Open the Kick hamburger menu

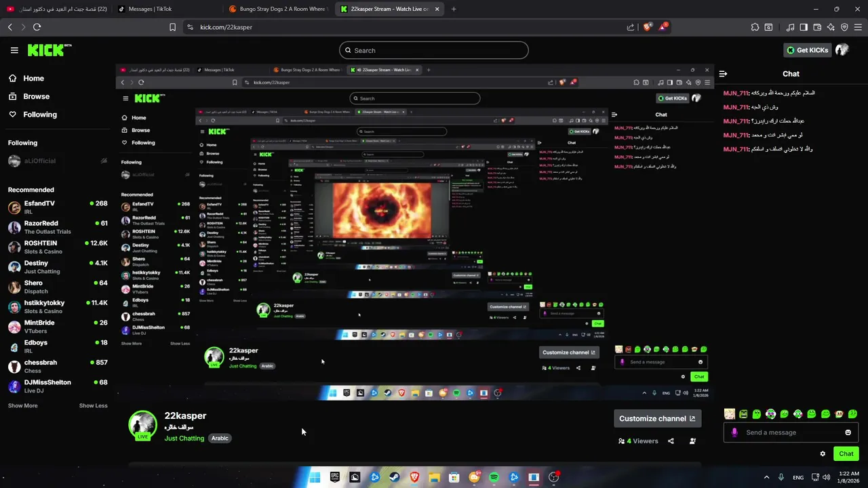tap(14, 50)
